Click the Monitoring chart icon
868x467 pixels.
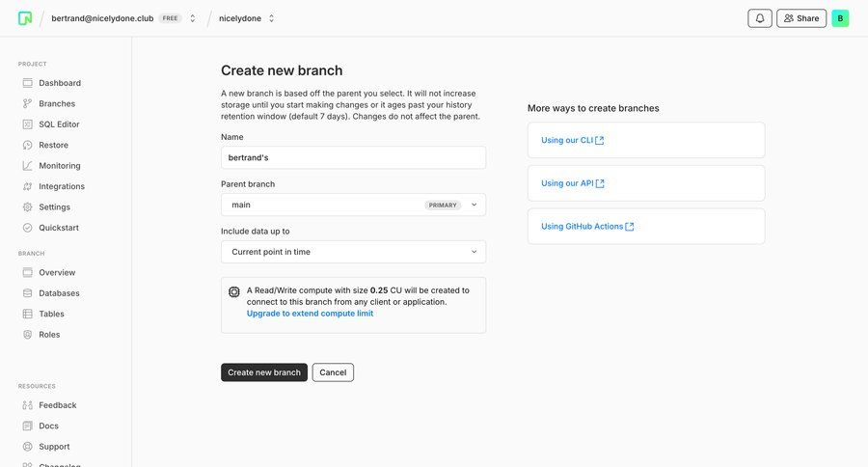[x=28, y=166]
